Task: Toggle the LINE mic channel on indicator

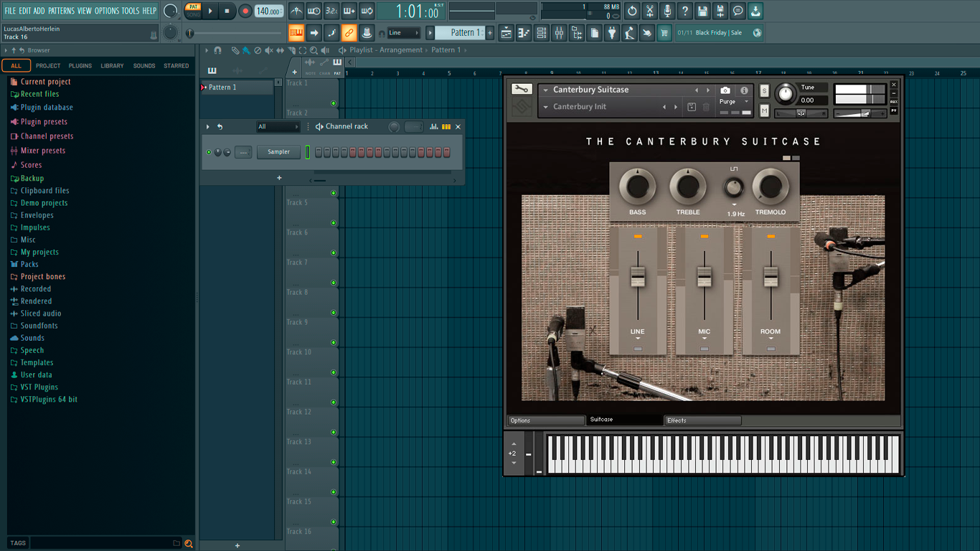Action: tap(638, 236)
